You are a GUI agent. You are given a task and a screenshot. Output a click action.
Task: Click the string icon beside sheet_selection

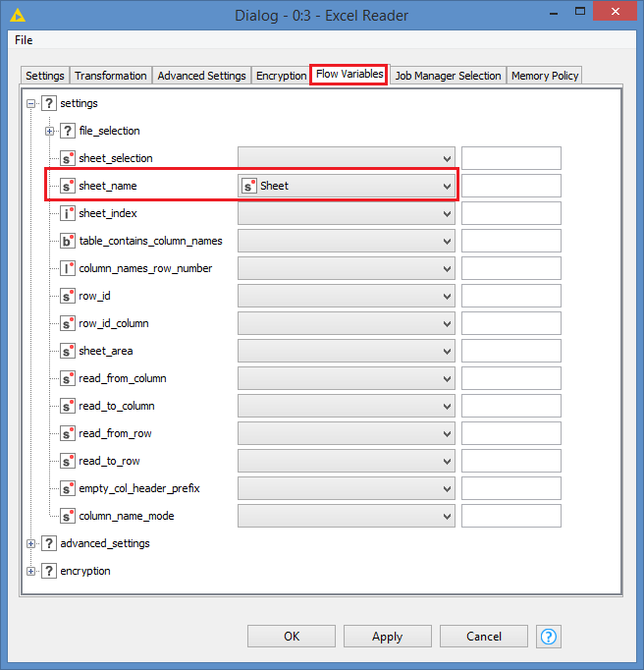pyautogui.click(x=68, y=158)
